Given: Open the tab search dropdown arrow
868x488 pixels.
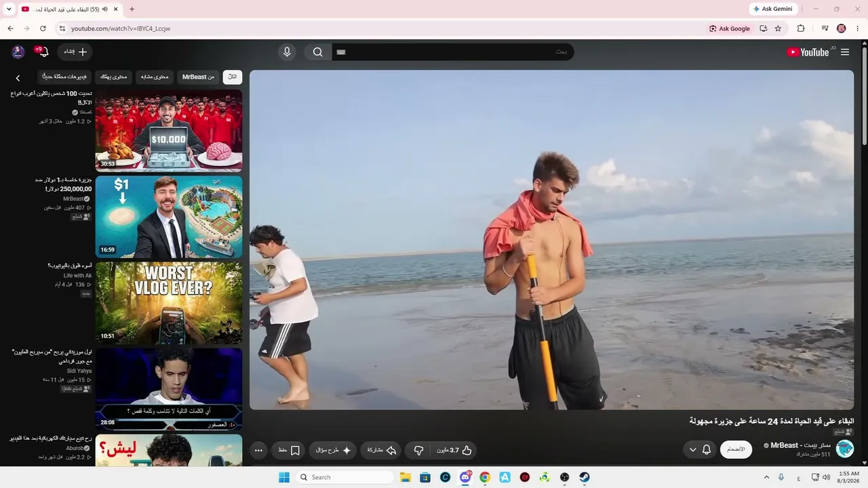Looking at the screenshot, I should (9, 9).
